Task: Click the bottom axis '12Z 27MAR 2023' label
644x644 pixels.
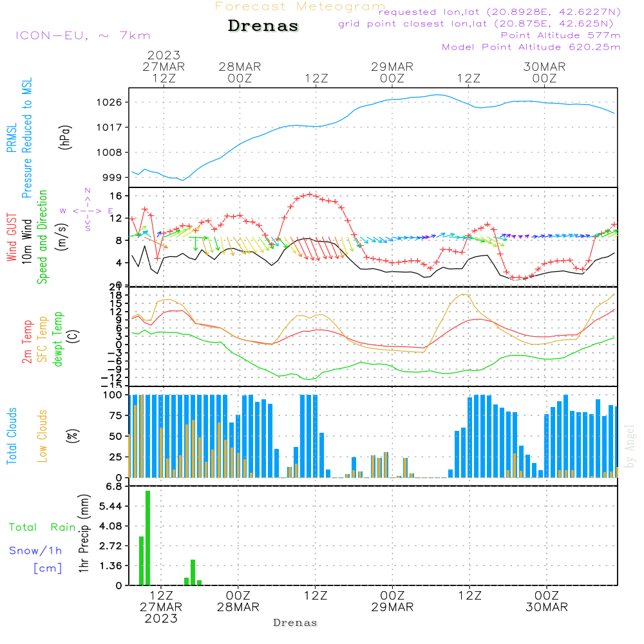Action: (x=161, y=607)
